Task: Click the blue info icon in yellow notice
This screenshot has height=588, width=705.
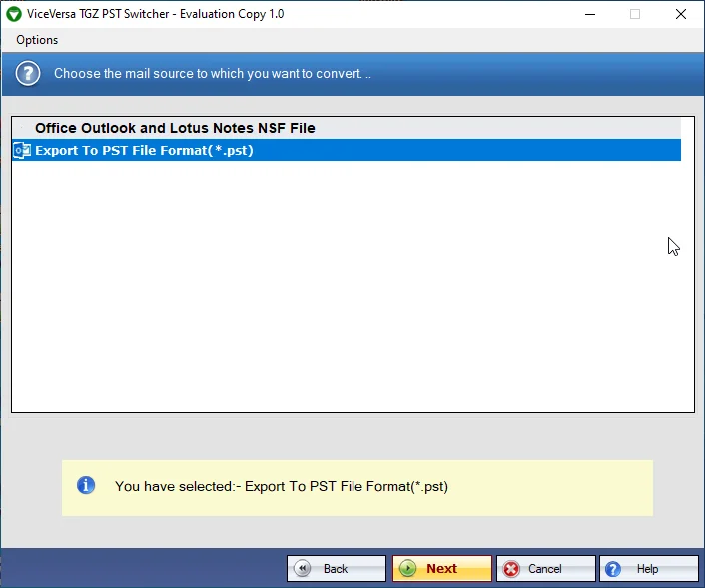Action: 86,485
